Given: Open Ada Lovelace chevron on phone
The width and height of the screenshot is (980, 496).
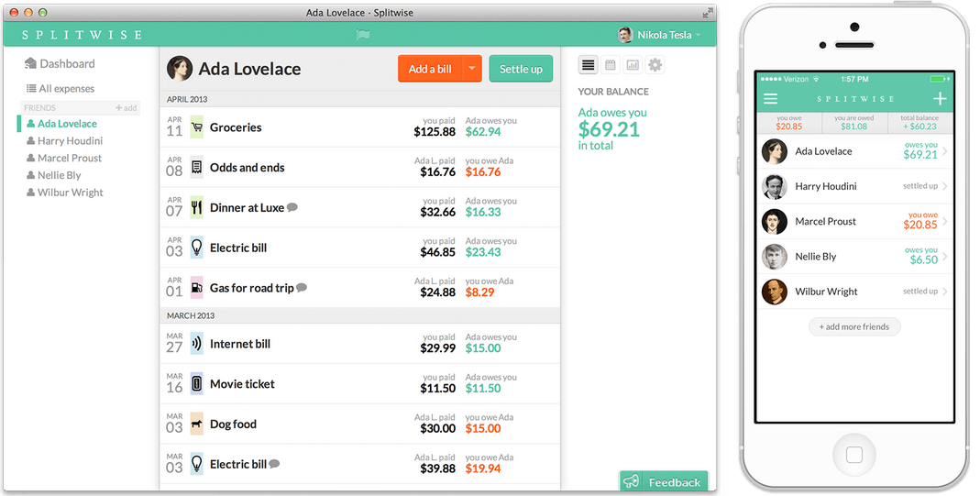Looking at the screenshot, I should pos(945,151).
